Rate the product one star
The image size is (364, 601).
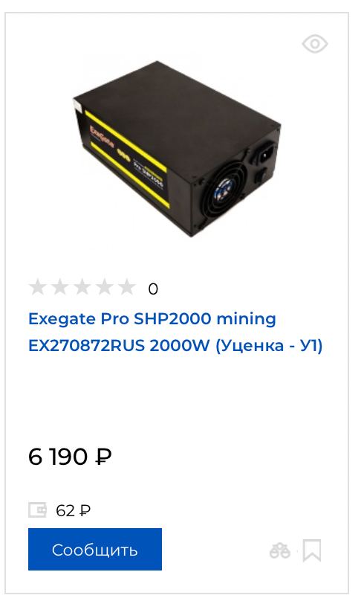37,287
